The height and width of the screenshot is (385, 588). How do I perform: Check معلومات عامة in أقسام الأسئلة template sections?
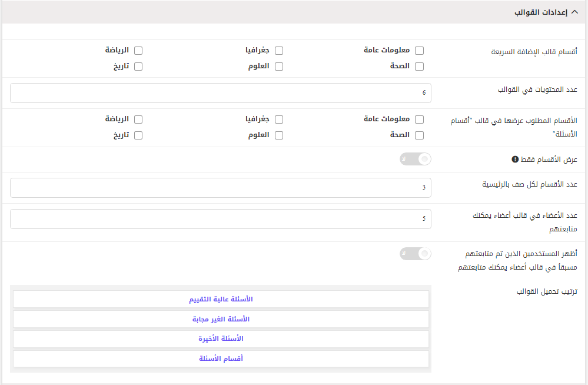tap(419, 120)
